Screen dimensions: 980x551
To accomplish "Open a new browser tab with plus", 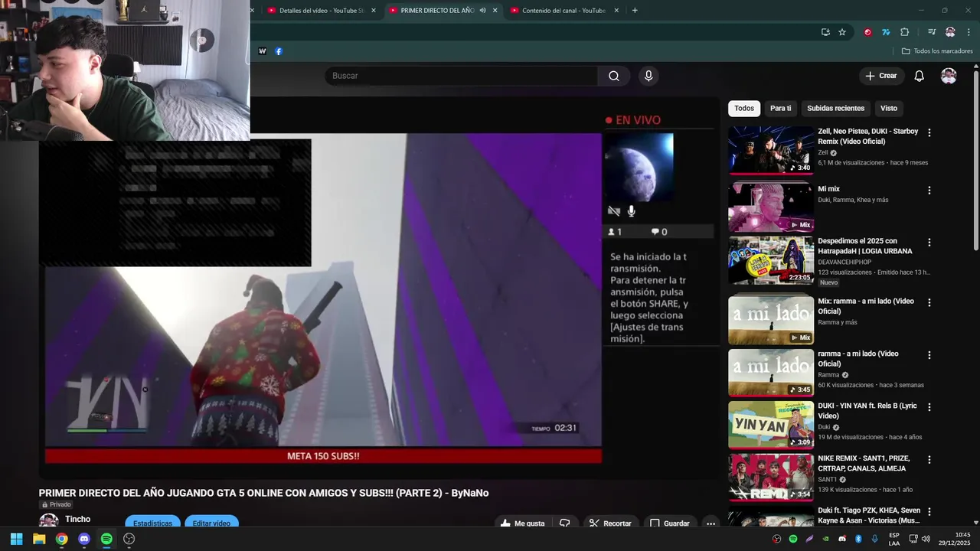I will coord(635,11).
